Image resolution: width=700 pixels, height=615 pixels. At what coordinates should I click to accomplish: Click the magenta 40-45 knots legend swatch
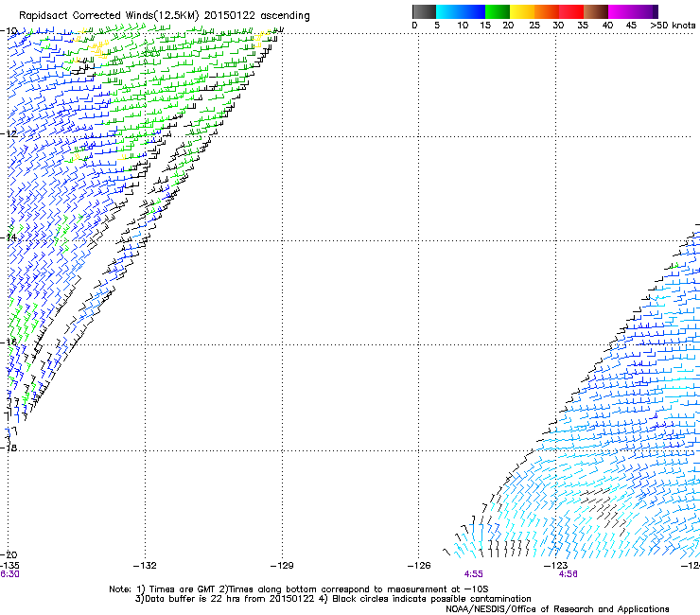(x=621, y=11)
